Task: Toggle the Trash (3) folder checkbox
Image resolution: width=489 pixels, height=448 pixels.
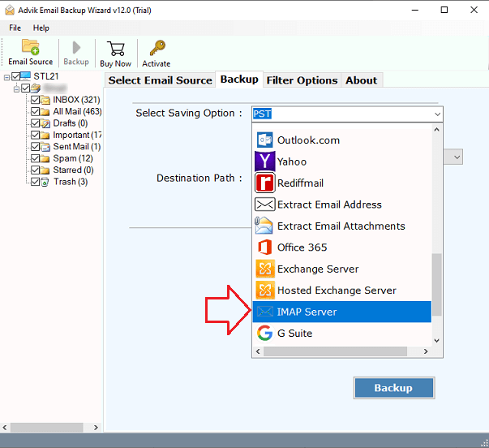Action: click(x=35, y=182)
